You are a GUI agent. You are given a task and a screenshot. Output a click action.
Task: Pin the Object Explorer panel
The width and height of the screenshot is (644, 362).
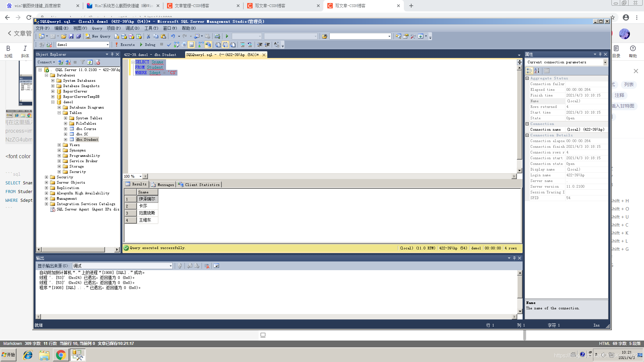pos(112,54)
